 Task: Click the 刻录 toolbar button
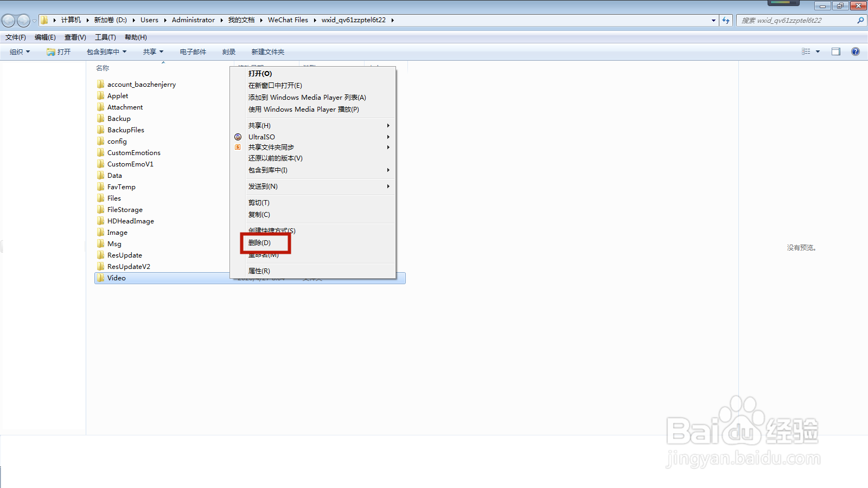pos(229,52)
